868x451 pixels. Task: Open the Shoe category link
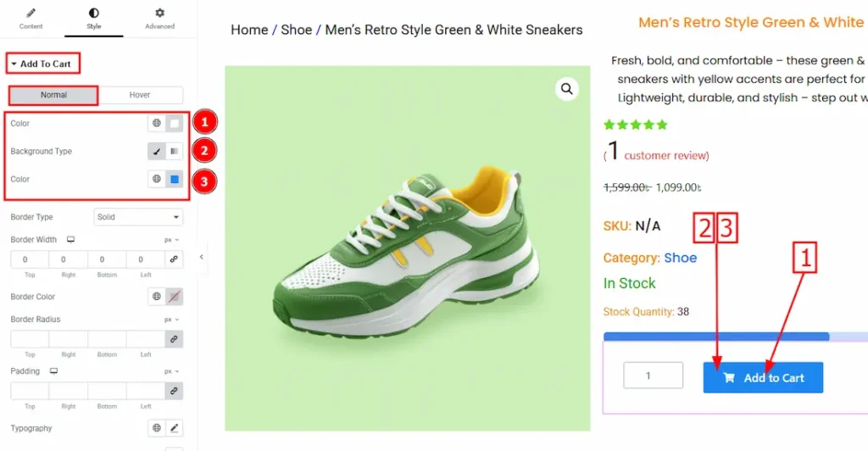[680, 258]
